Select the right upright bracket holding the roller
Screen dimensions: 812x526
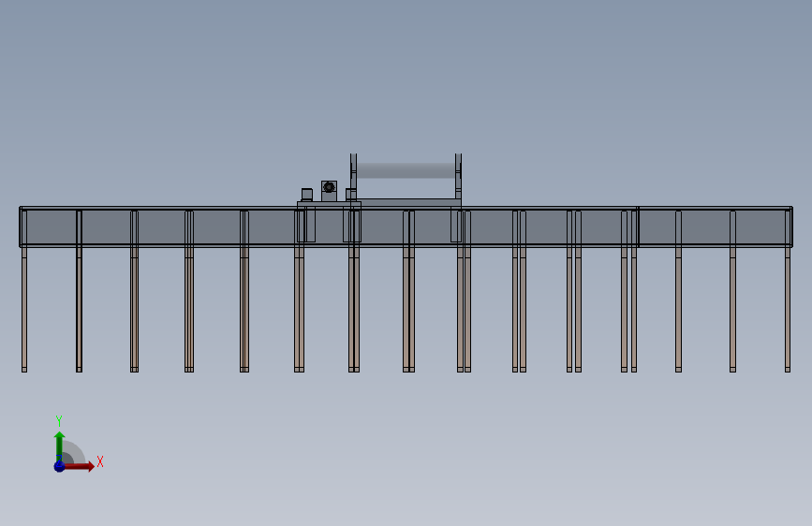coord(458,176)
